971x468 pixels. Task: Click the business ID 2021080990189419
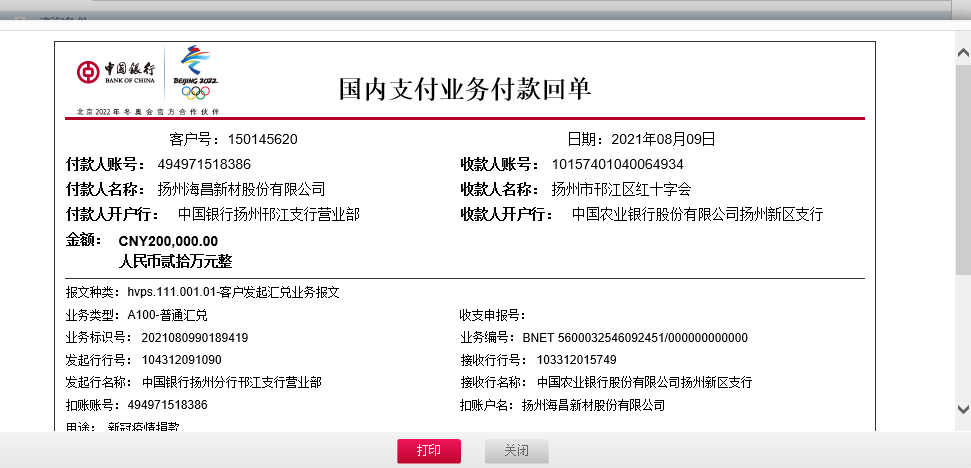coord(194,337)
